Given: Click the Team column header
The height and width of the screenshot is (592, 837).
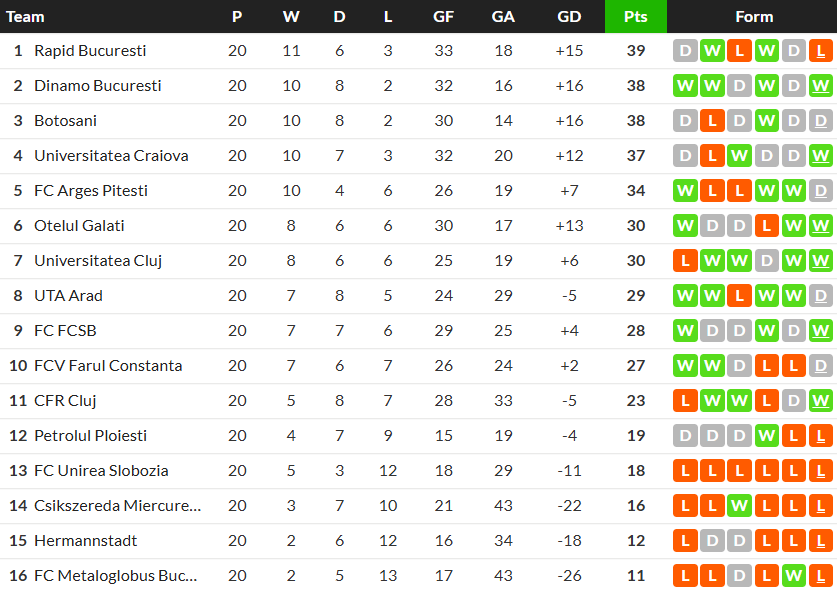Looking at the screenshot, I should (26, 16).
